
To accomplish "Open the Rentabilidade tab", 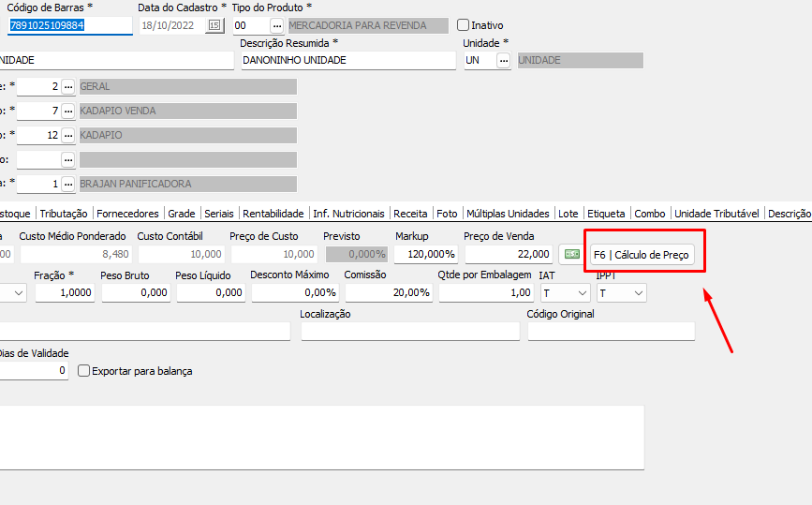I will point(273,214).
